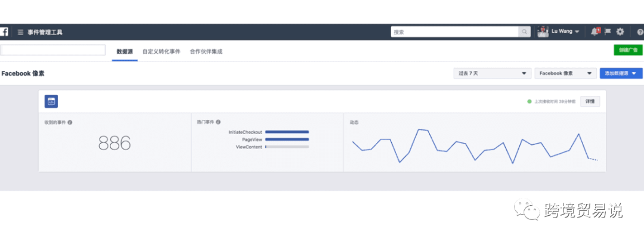
Task: Click the 动态 label
Action: point(354,122)
